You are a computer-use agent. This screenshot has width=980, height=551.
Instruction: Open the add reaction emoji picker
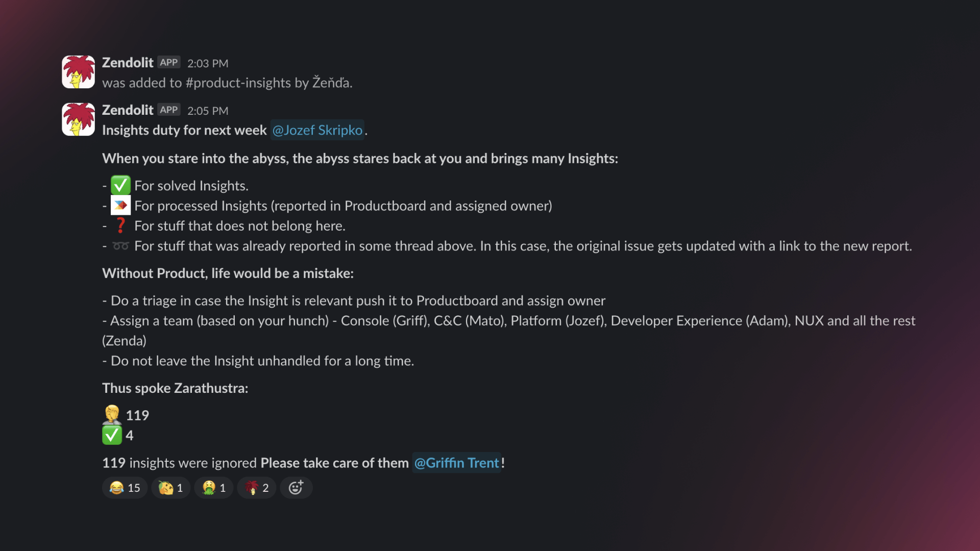click(x=296, y=488)
